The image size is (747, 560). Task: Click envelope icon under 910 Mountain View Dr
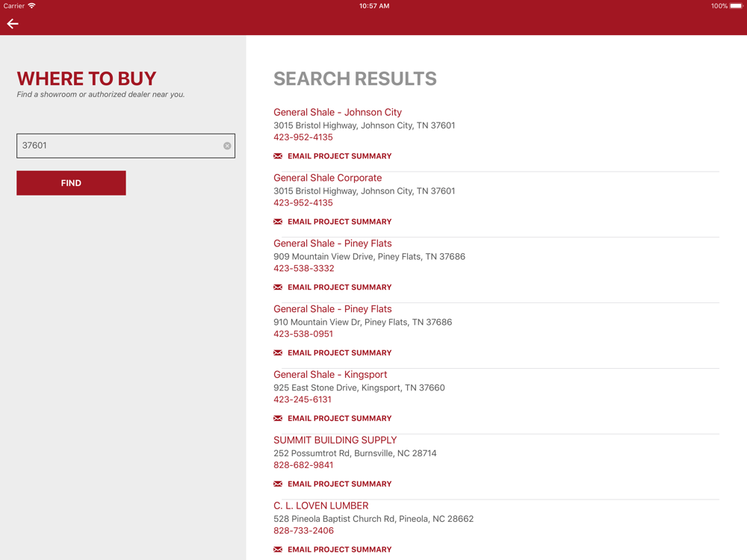pyautogui.click(x=278, y=353)
